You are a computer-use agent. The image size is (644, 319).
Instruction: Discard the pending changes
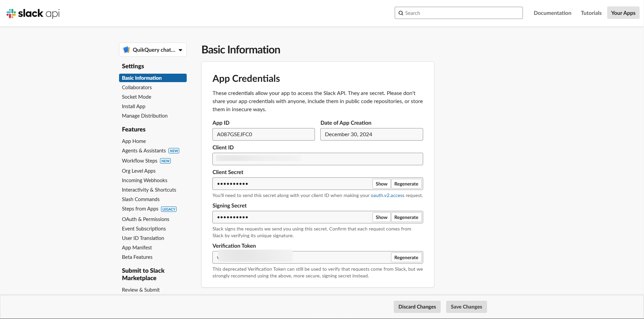coord(417,307)
